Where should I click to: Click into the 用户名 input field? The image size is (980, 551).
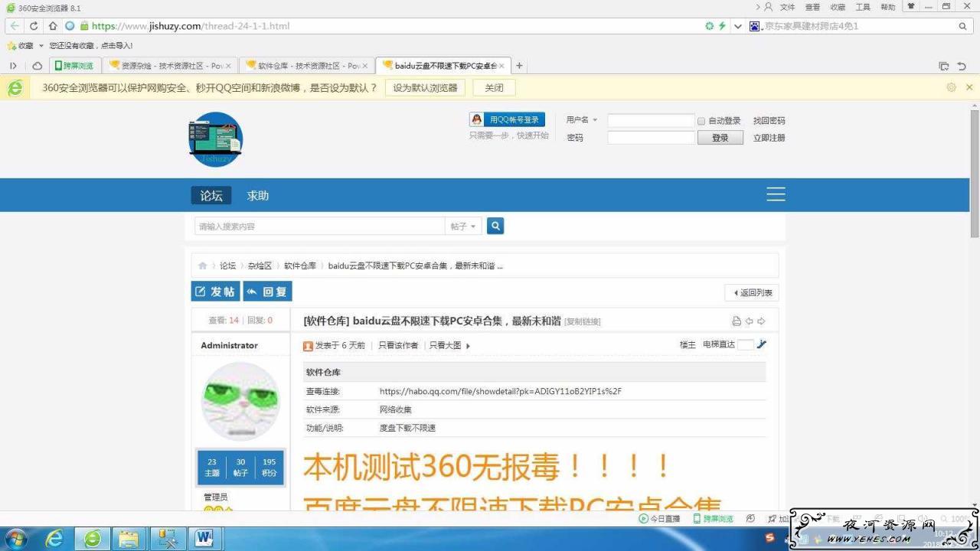[651, 121]
